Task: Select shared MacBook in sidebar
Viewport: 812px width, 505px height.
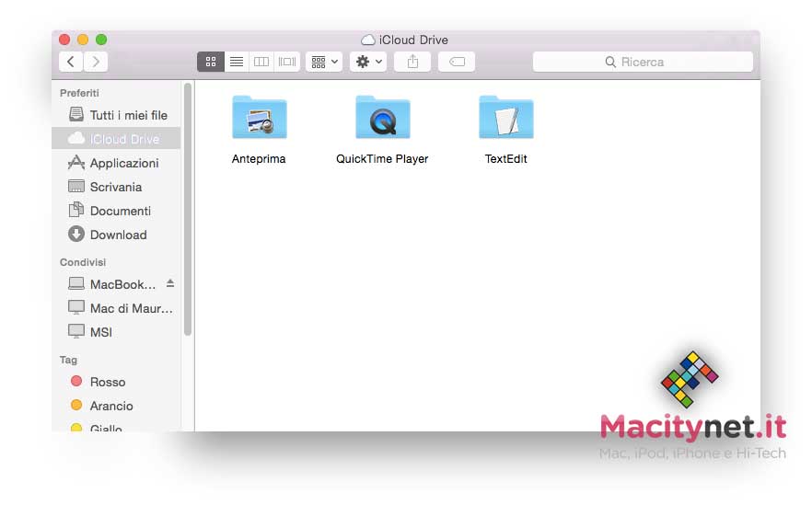Action: (x=117, y=284)
